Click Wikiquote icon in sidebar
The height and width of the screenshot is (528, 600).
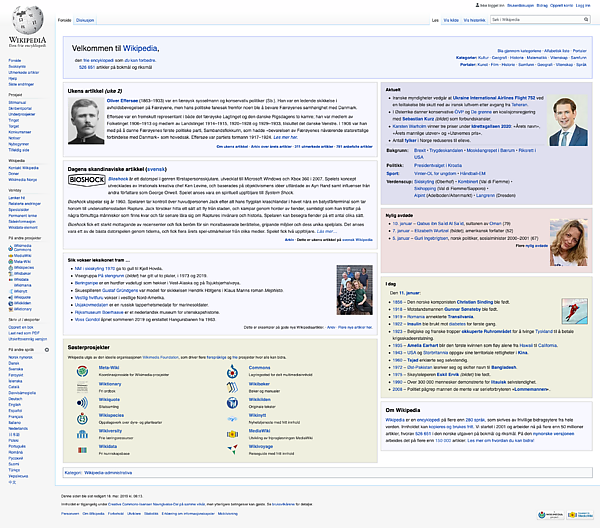point(10,297)
